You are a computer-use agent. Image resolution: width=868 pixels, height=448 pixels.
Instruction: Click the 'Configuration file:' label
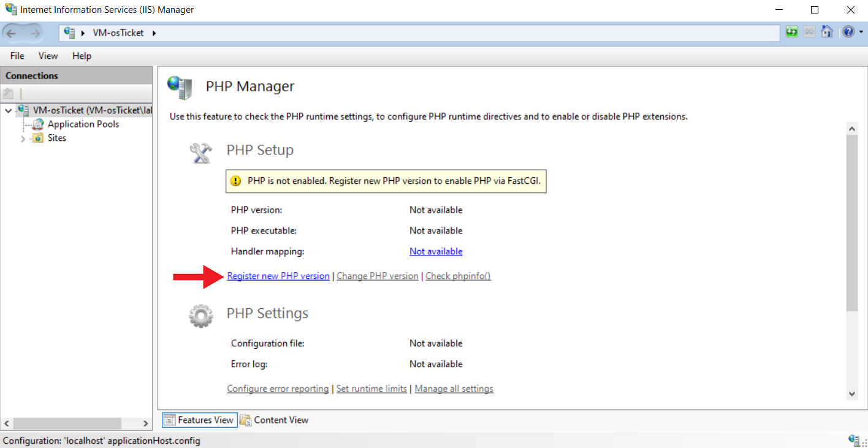click(268, 343)
